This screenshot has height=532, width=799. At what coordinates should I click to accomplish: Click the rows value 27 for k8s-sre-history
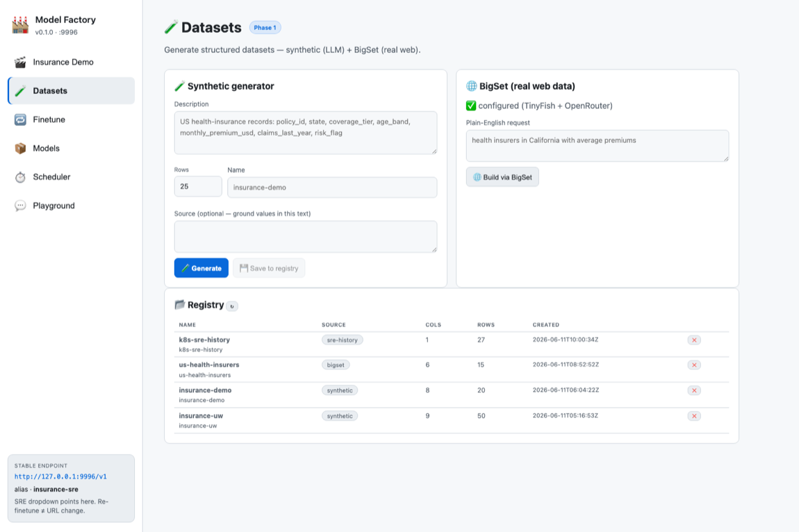pyautogui.click(x=481, y=340)
